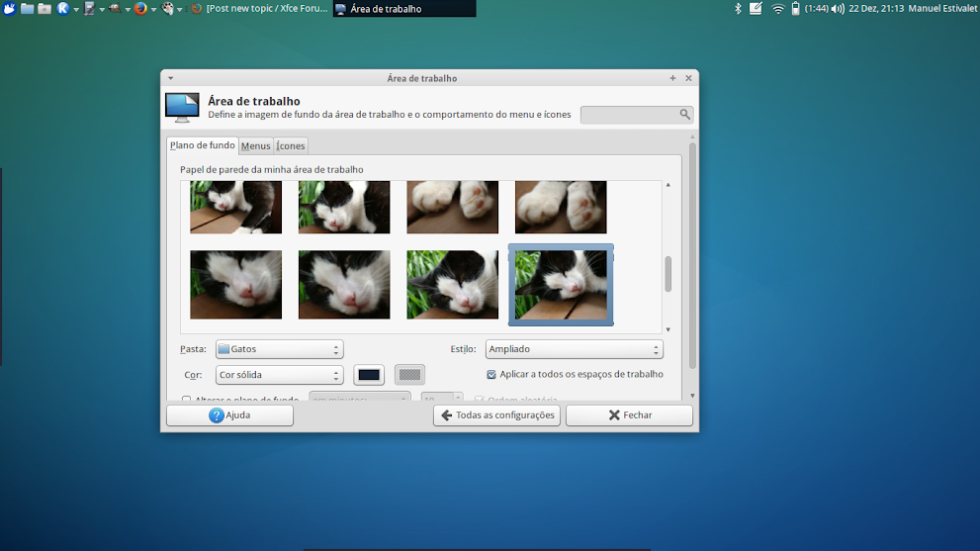Click the wallpaper list scroll-up arrow
This screenshot has height=551, width=980.
click(668, 185)
